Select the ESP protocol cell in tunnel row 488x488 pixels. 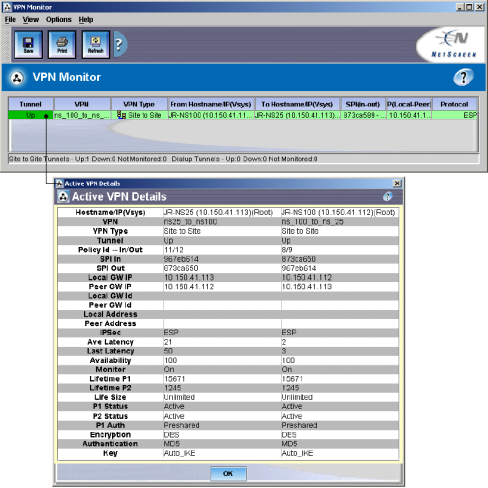(x=455, y=115)
